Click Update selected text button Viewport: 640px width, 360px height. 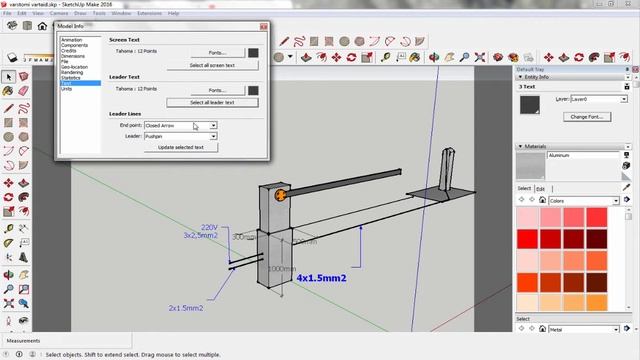181,147
